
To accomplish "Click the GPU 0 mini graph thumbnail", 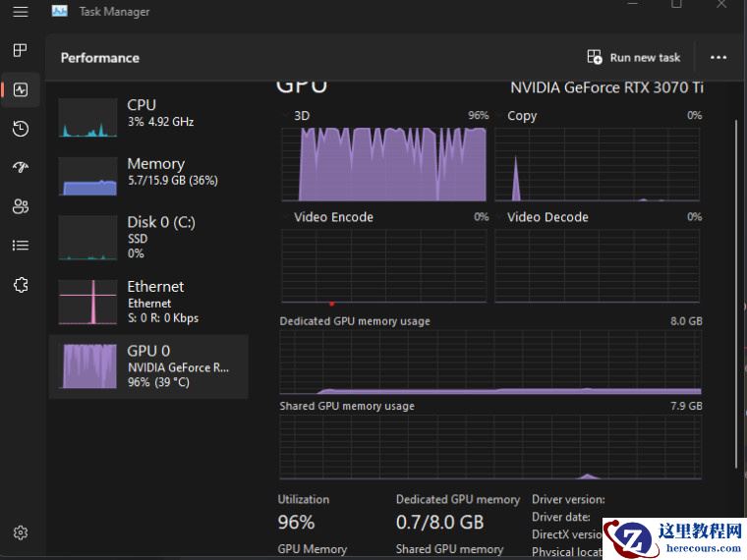I will click(89, 366).
